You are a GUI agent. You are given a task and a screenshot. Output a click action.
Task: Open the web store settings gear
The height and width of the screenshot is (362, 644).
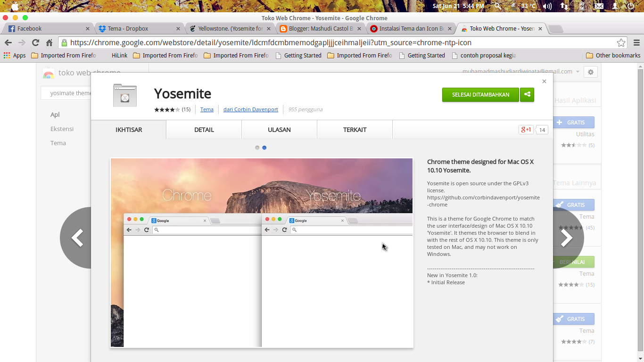(x=590, y=72)
